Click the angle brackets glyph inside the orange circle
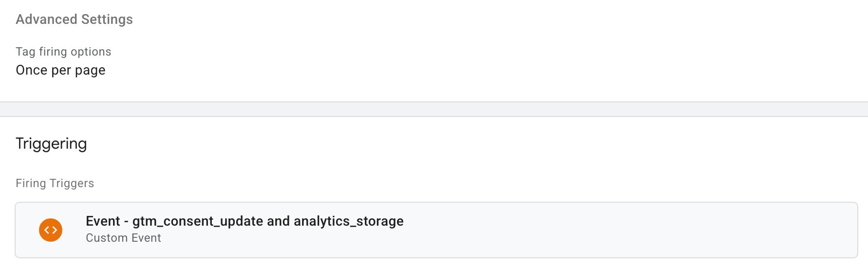Image resolution: width=868 pixels, height=270 pixels. pos(51,230)
